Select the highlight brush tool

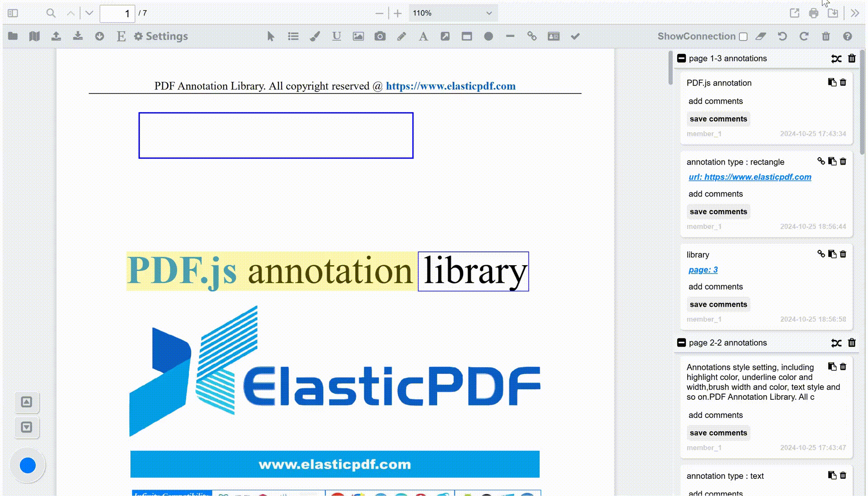click(315, 37)
